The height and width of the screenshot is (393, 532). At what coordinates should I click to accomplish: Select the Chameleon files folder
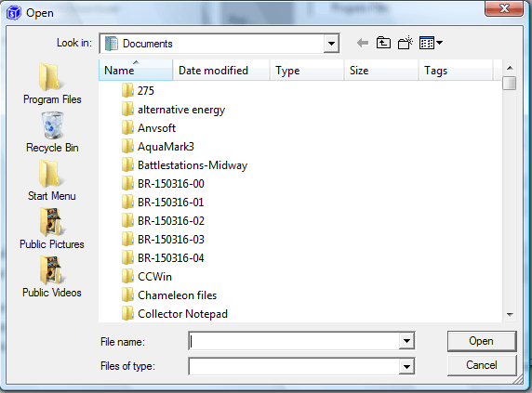pos(169,295)
